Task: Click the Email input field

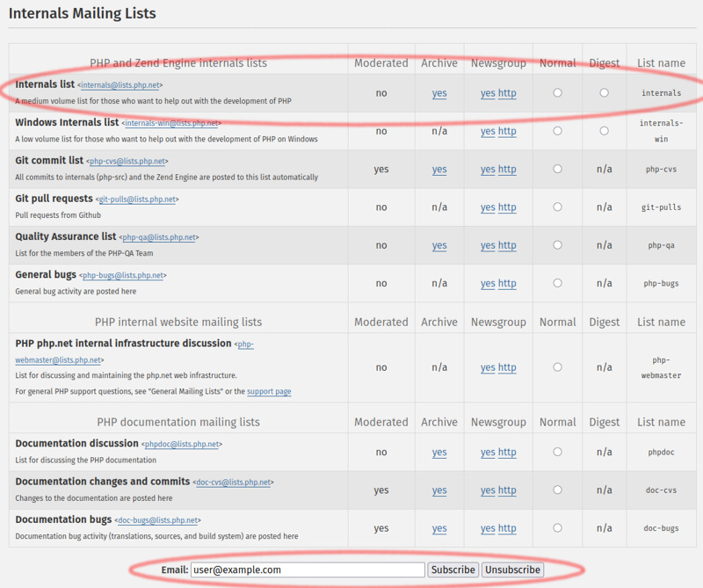Action: [308, 570]
